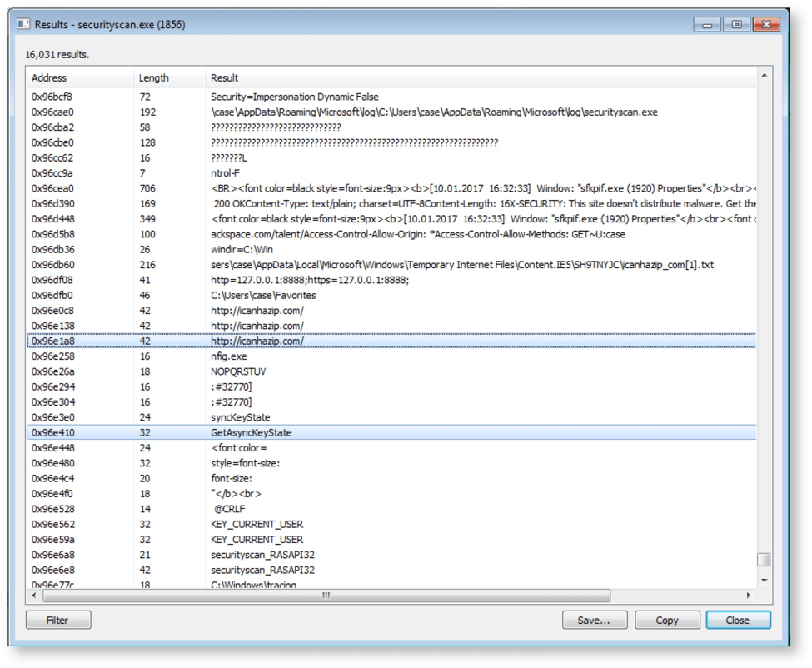Select icanhazip.com row at 0x96e138
This screenshot has width=812, height=668.
coord(391,326)
